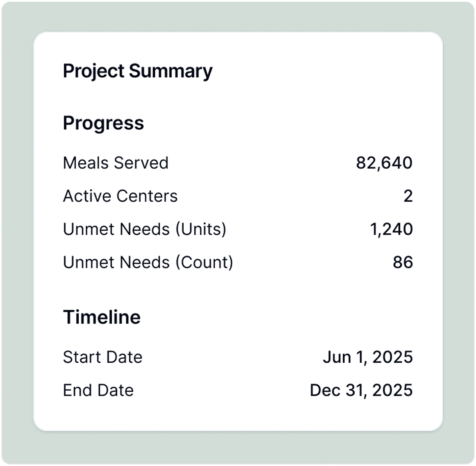
Task: Click the Unmet Needs (Count) label
Action: (x=148, y=262)
